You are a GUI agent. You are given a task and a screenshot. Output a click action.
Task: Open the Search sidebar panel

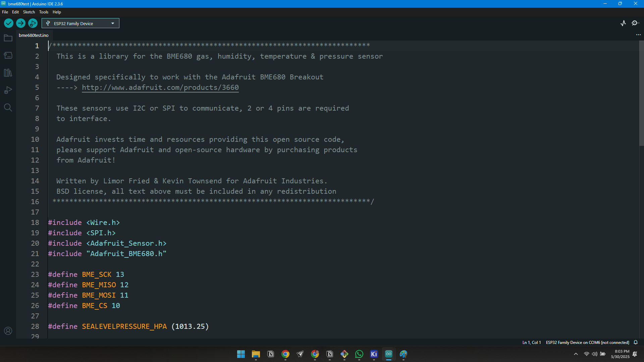click(8, 108)
